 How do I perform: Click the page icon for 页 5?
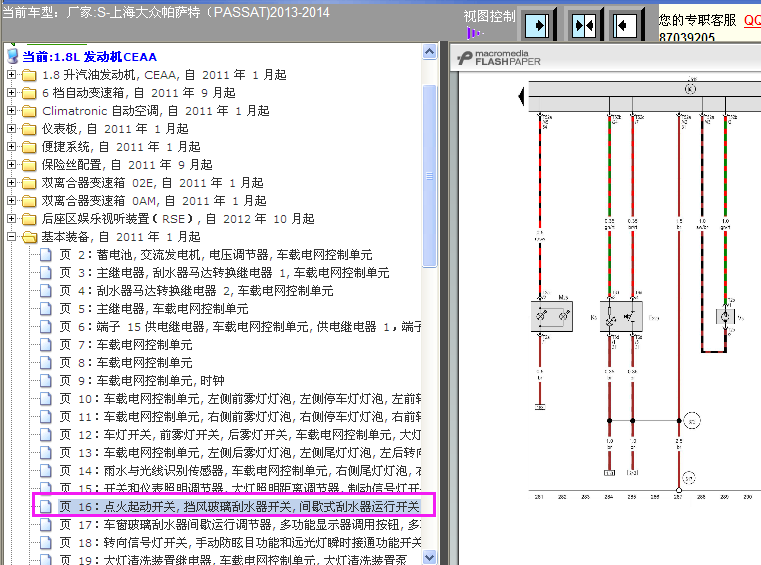tap(46, 309)
